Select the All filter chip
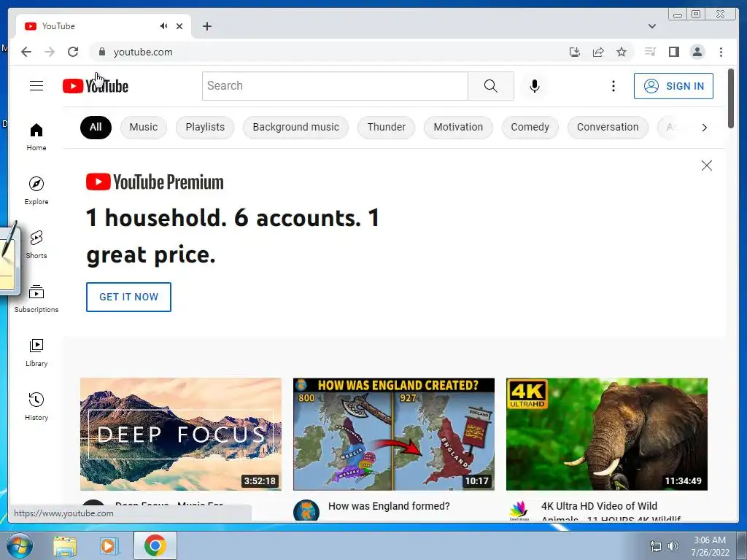The width and height of the screenshot is (747, 560). click(96, 127)
